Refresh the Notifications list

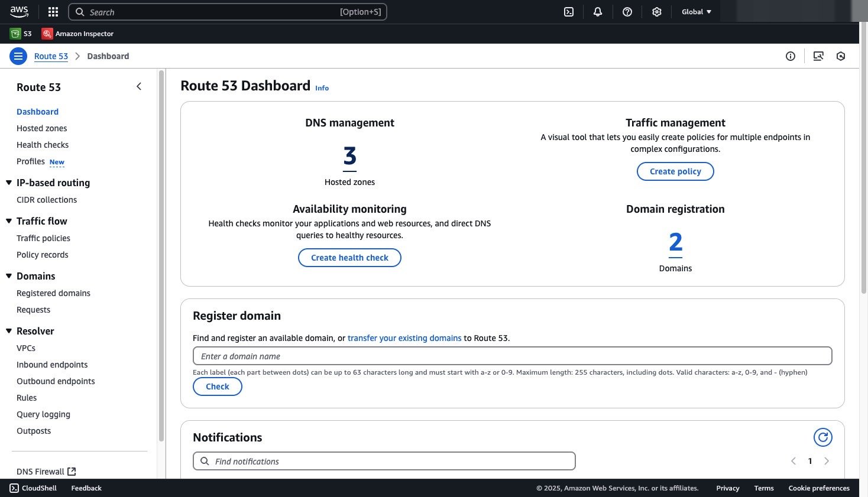(823, 437)
